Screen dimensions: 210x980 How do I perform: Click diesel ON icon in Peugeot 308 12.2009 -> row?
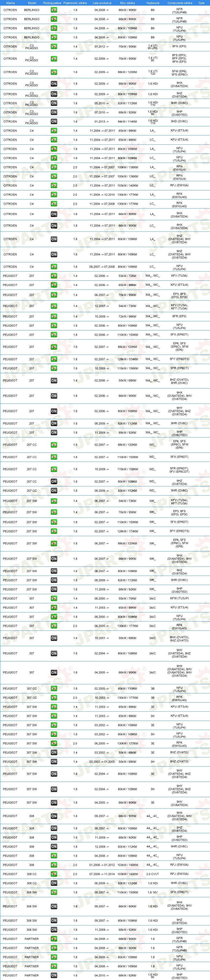(54, 846)
